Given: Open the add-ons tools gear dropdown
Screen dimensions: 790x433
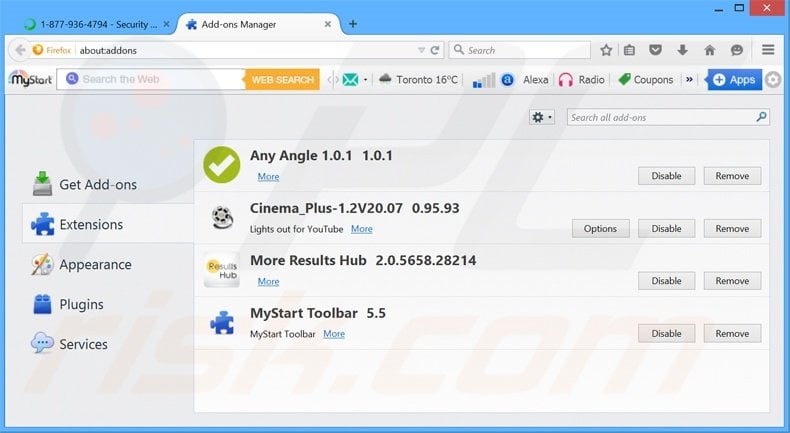Looking at the screenshot, I should click(542, 117).
